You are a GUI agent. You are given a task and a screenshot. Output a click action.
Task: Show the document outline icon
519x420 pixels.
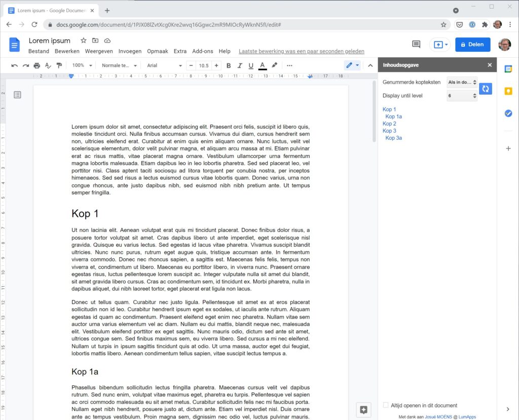pyautogui.click(x=18, y=95)
